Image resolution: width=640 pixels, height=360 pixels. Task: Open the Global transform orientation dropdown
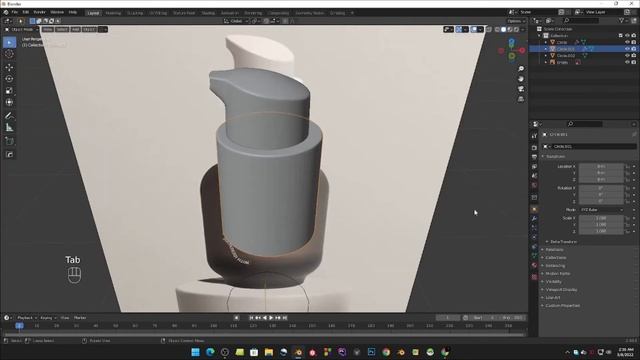click(236, 21)
